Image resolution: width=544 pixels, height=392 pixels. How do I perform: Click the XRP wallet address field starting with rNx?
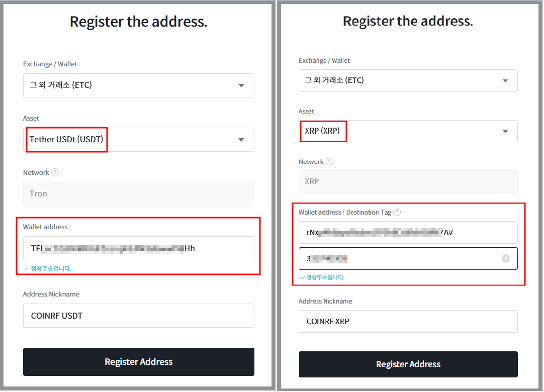[x=408, y=232]
